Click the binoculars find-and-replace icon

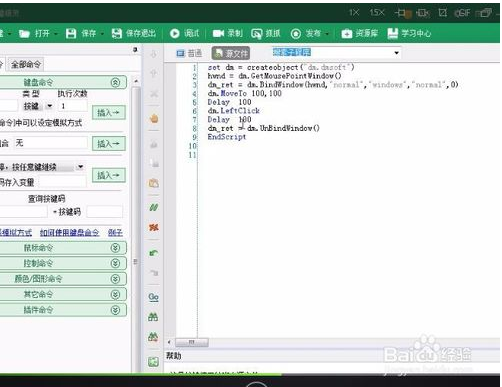(153, 337)
